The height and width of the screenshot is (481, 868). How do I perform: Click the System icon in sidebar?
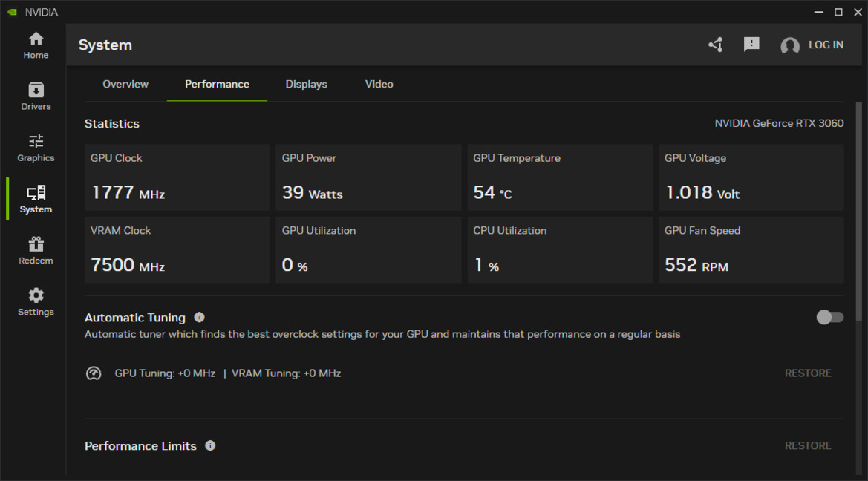tap(35, 199)
